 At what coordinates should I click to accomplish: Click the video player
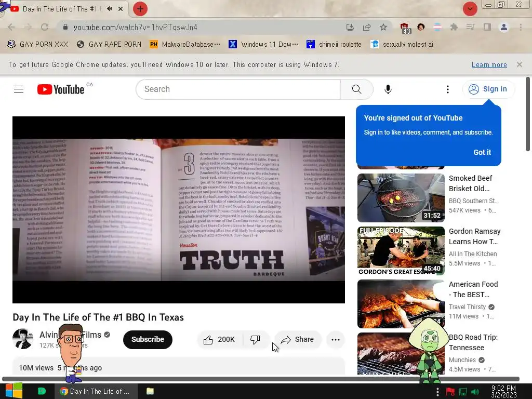tap(179, 210)
